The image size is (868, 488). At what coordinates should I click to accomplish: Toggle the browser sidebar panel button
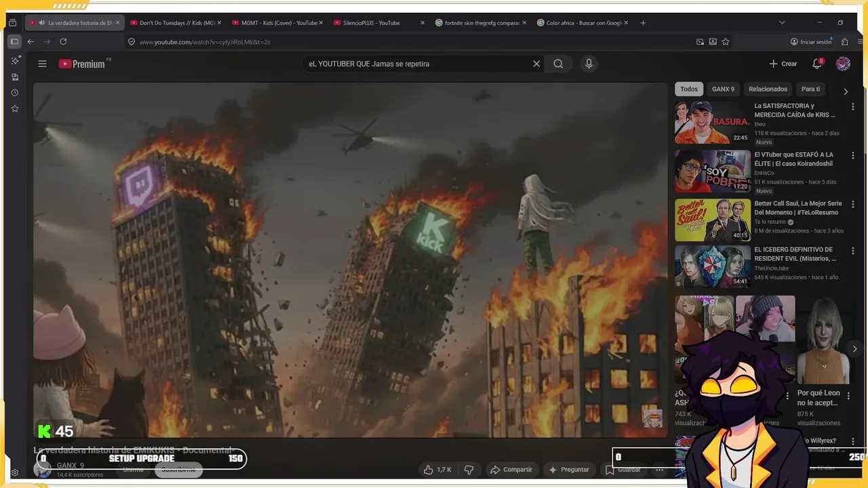coord(14,41)
